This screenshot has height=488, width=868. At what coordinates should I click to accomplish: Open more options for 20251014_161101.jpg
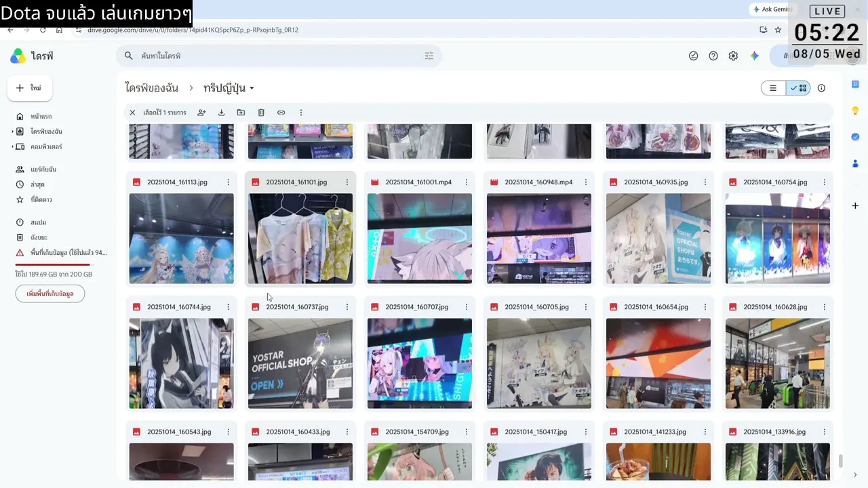pyautogui.click(x=347, y=182)
